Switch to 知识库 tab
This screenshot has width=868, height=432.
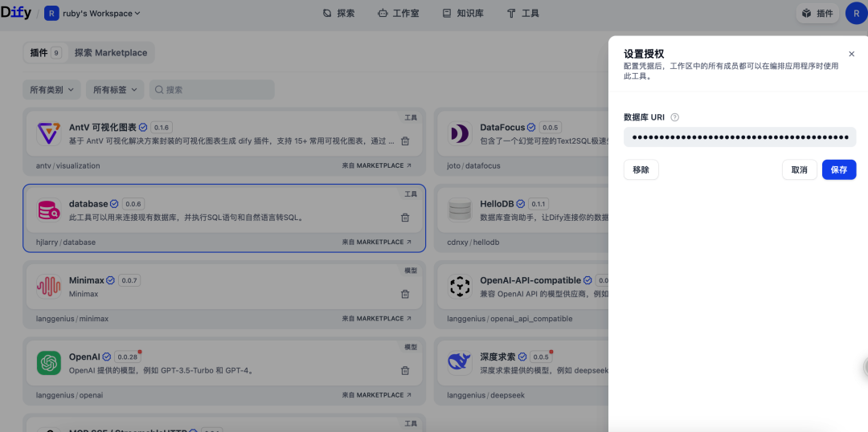[x=463, y=14]
